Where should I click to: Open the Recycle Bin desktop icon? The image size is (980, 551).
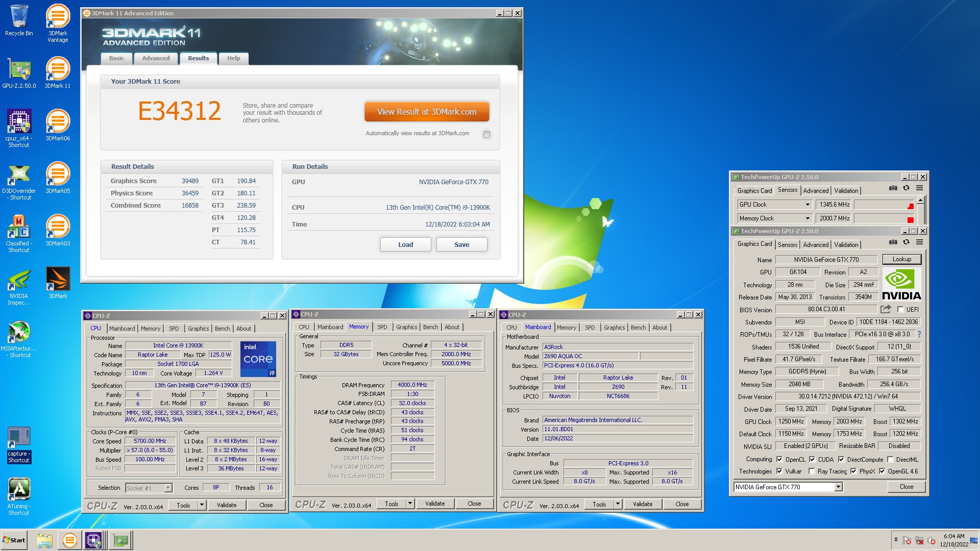19,20
